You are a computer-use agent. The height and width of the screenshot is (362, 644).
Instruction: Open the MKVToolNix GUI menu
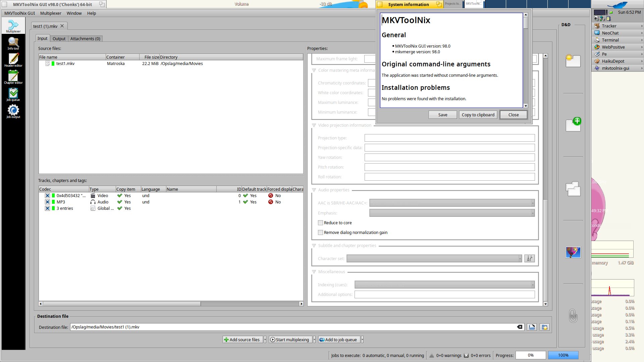19,13
